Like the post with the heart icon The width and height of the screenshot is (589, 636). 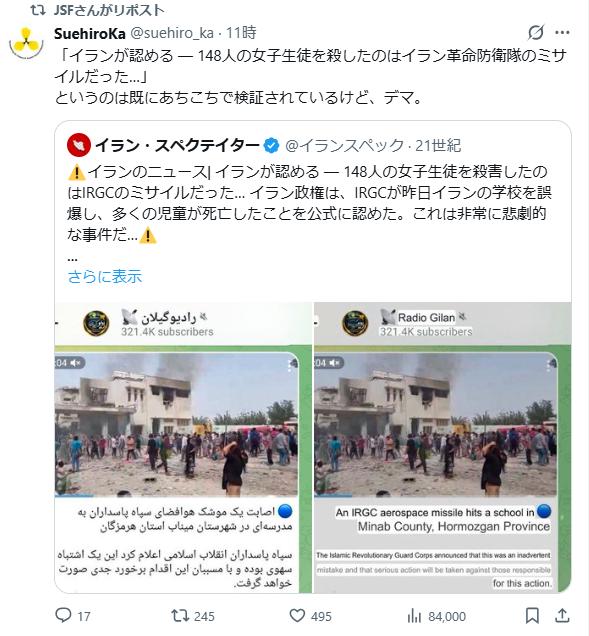[x=297, y=615]
